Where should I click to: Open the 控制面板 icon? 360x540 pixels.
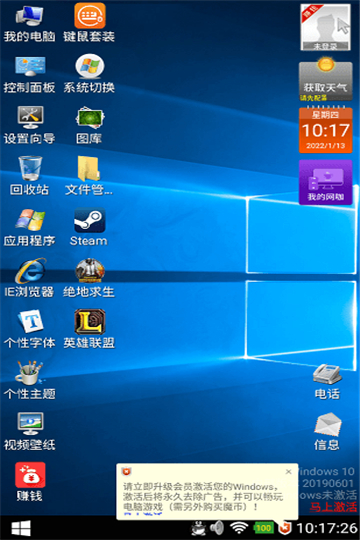pyautogui.click(x=30, y=74)
